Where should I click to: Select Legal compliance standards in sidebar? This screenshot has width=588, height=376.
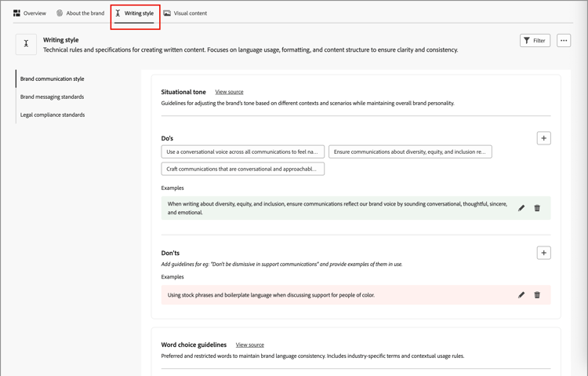point(53,115)
